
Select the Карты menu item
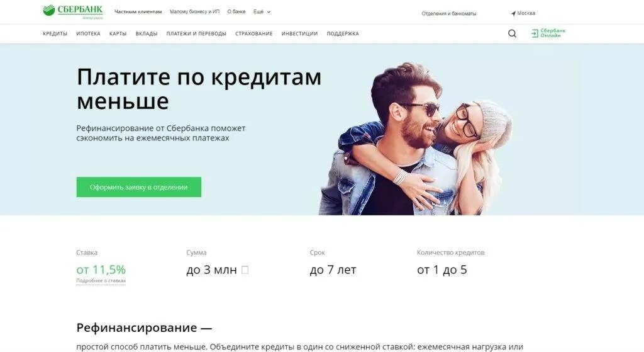click(x=118, y=34)
